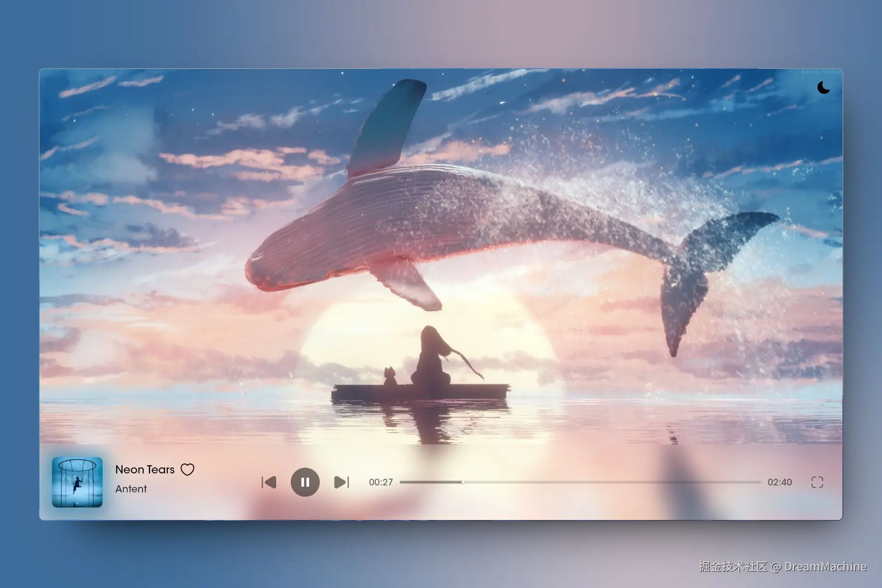Like the song with the heart icon
Screen dimensions: 882x588
pos(187,469)
